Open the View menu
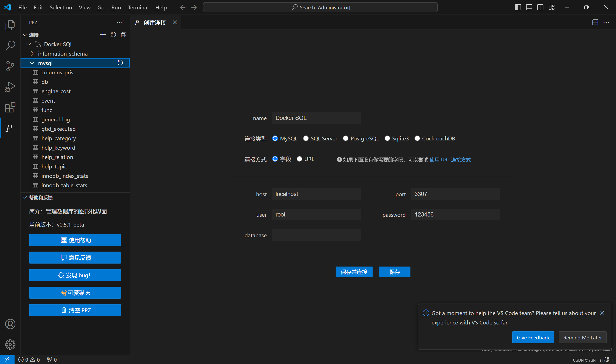 coord(84,7)
